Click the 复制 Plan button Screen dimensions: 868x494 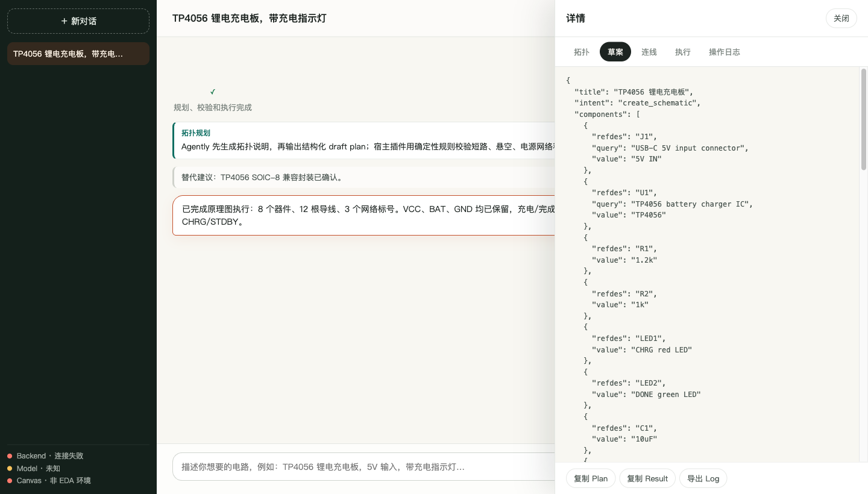pyautogui.click(x=591, y=478)
